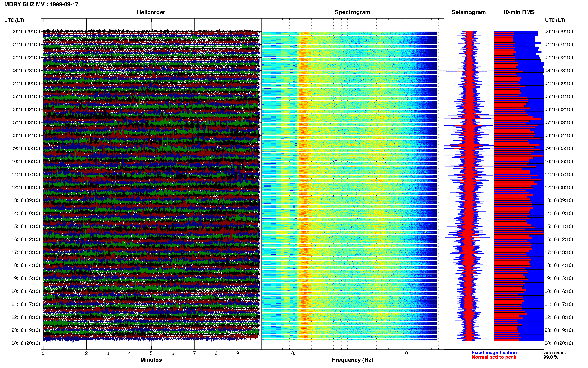
Task: Click the left time label 12:10 (08:10)
Action: click(x=26, y=187)
